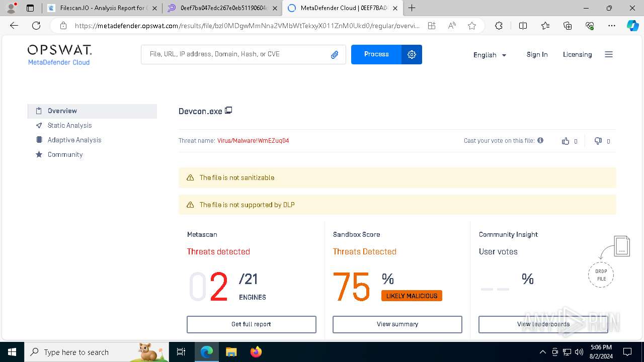The image size is (644, 362).
Task: Open the Edge profile avatar icon
Action: tap(11, 8)
